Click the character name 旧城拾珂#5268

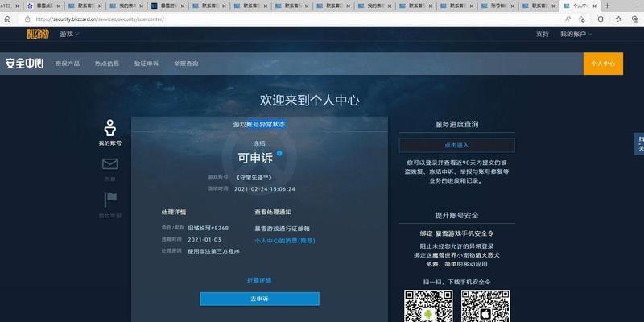(x=208, y=228)
